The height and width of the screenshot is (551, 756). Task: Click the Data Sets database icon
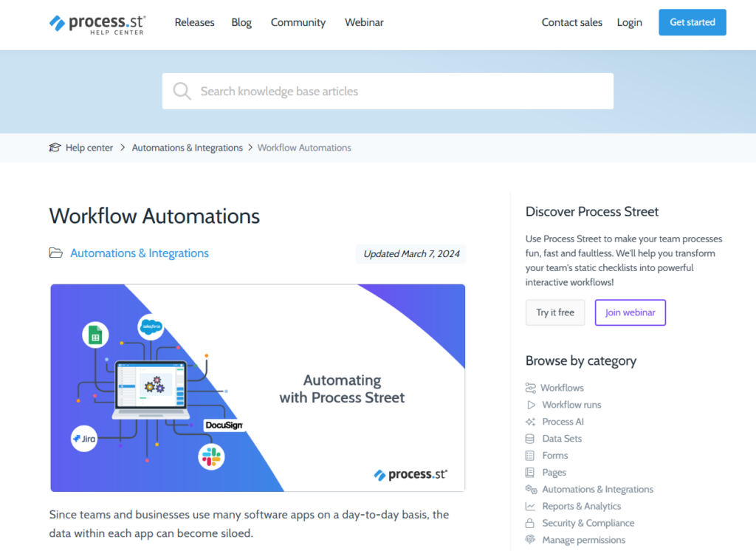click(530, 439)
